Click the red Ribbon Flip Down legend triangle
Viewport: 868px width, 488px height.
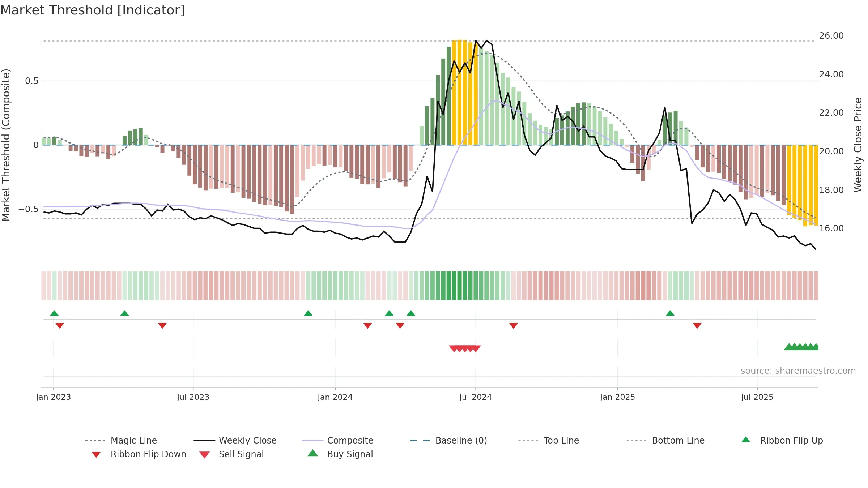click(96, 455)
